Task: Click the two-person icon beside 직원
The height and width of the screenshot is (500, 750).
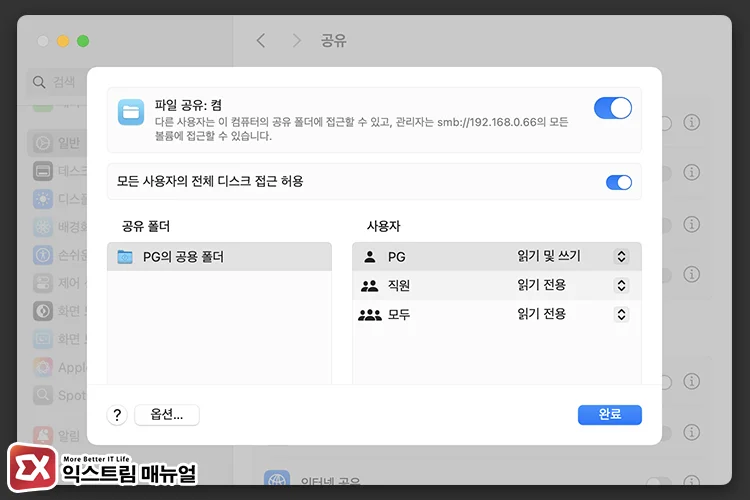Action: coord(369,286)
